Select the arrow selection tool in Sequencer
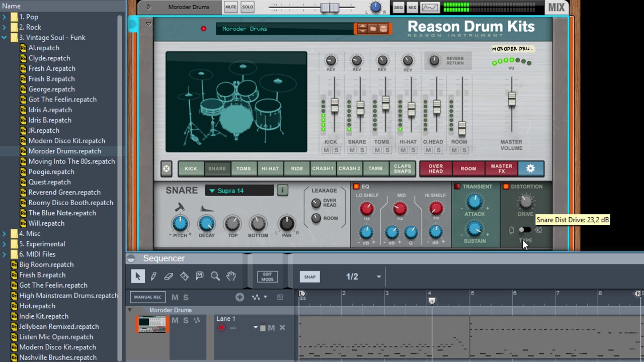Image resolution: width=644 pixels, height=362 pixels. 138,276
